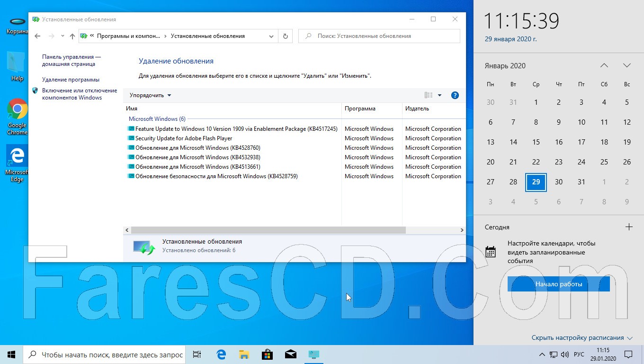Click the icon next to KB4517245 update
This screenshot has height=364, width=644.
[131, 128]
